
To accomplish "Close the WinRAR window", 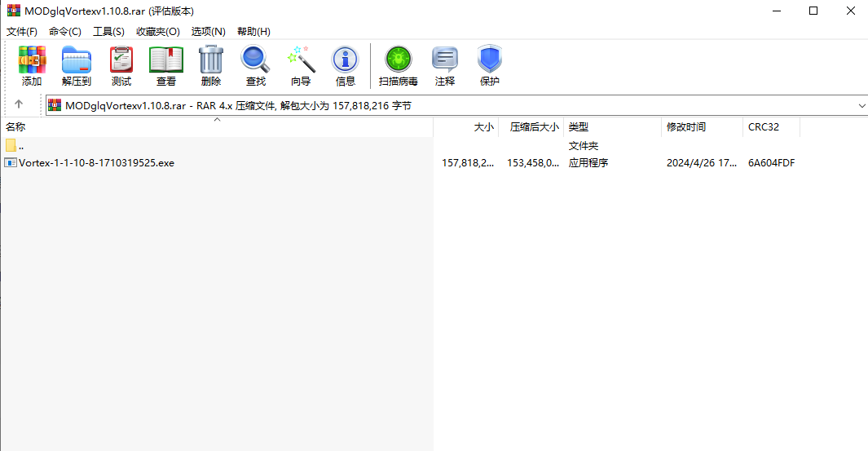I will [850, 11].
